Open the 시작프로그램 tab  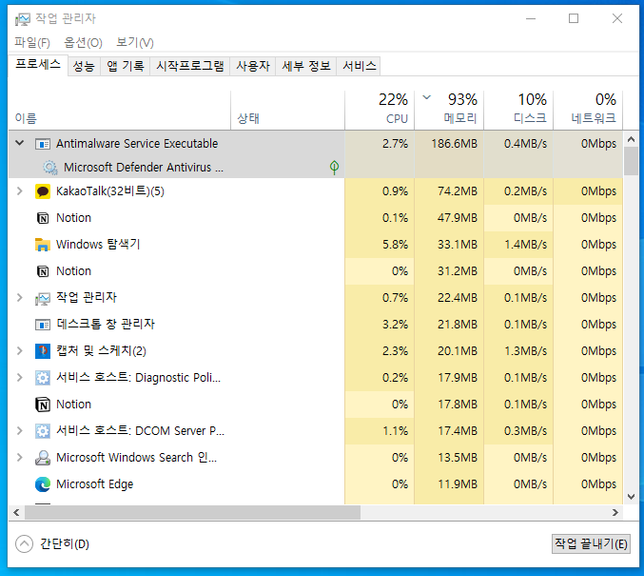tap(190, 66)
